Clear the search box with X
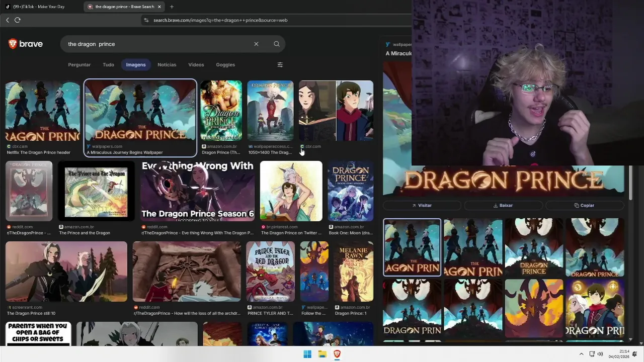Viewport: 644px width, 362px height. tap(256, 44)
